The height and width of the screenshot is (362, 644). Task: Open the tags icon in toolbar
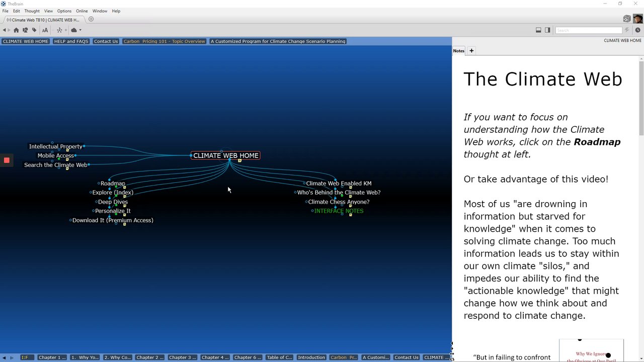[x=34, y=30]
